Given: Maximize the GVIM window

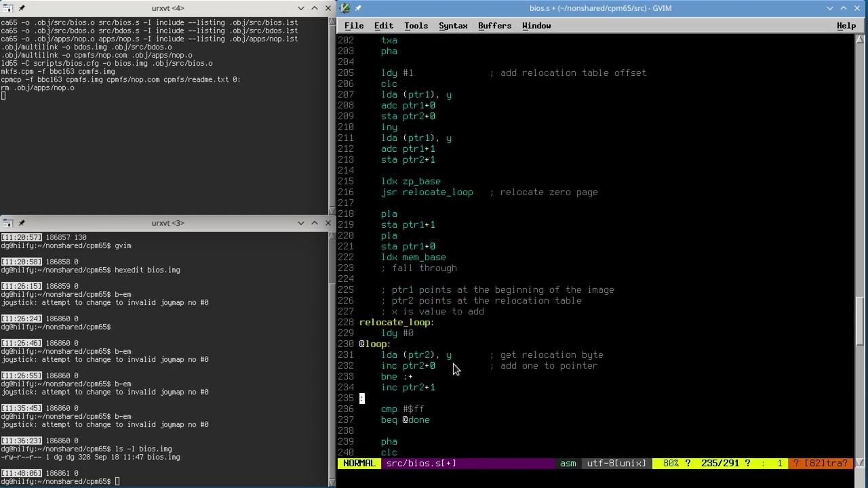Looking at the screenshot, I should [844, 8].
